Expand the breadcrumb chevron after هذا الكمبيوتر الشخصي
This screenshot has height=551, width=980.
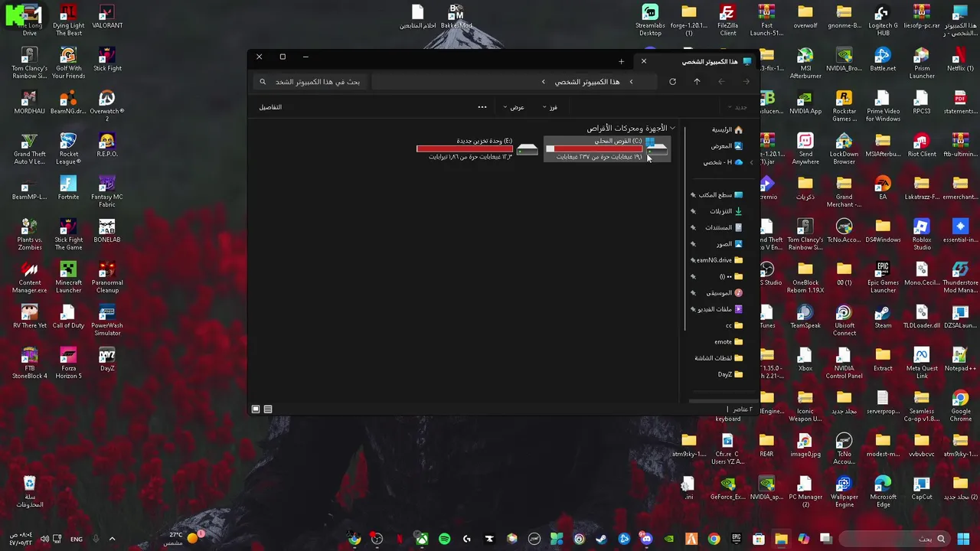[544, 82]
